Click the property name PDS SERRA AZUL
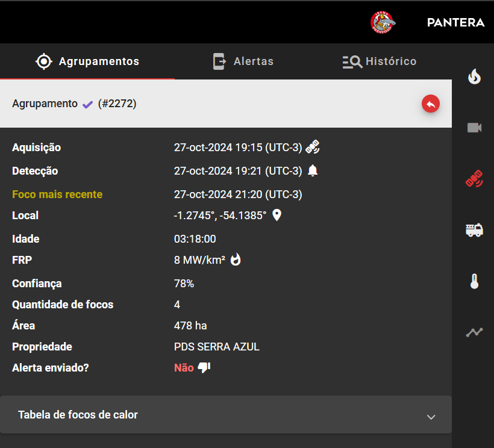Viewport: 494px width, 448px height. [x=217, y=347]
